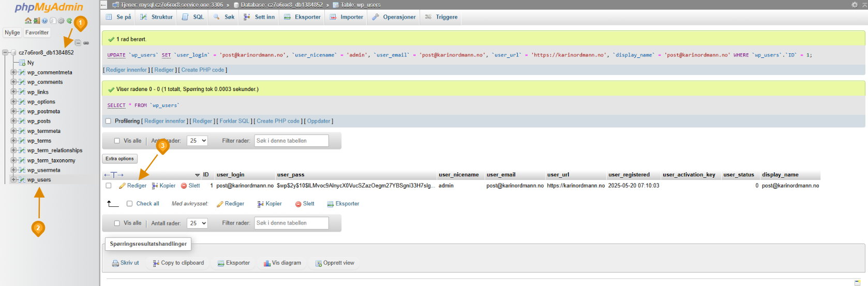Click the copy-document icon beside the help icon
The image size is (868, 286).
click(53, 21)
